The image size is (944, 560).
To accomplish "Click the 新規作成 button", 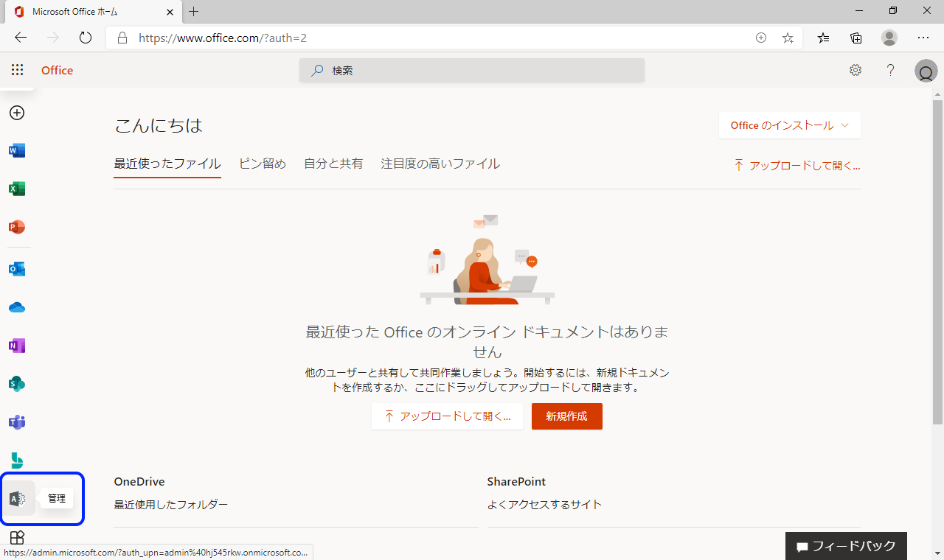I will 567,416.
